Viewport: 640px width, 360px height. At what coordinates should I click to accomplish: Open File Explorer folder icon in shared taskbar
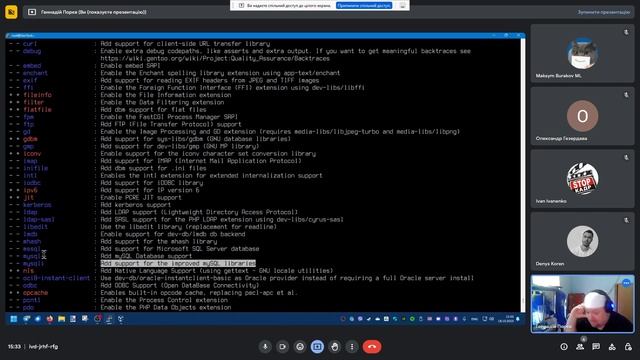pyautogui.click(x=61, y=319)
